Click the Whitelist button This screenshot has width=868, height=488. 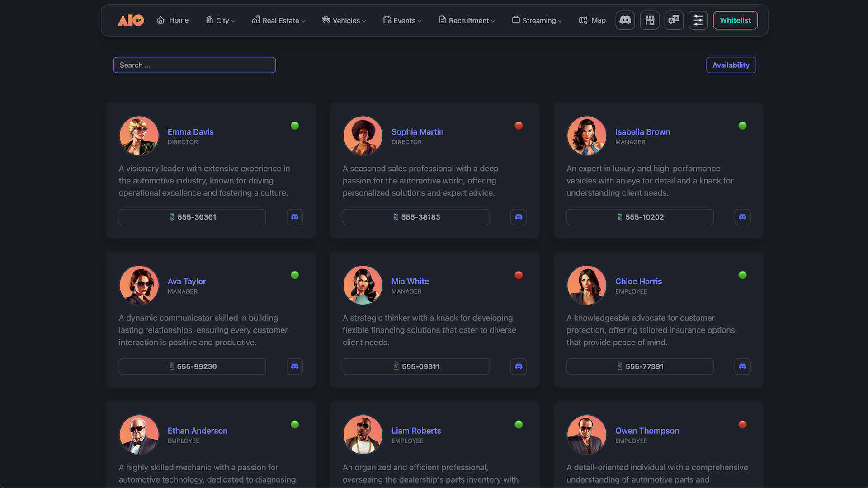pyautogui.click(x=735, y=20)
